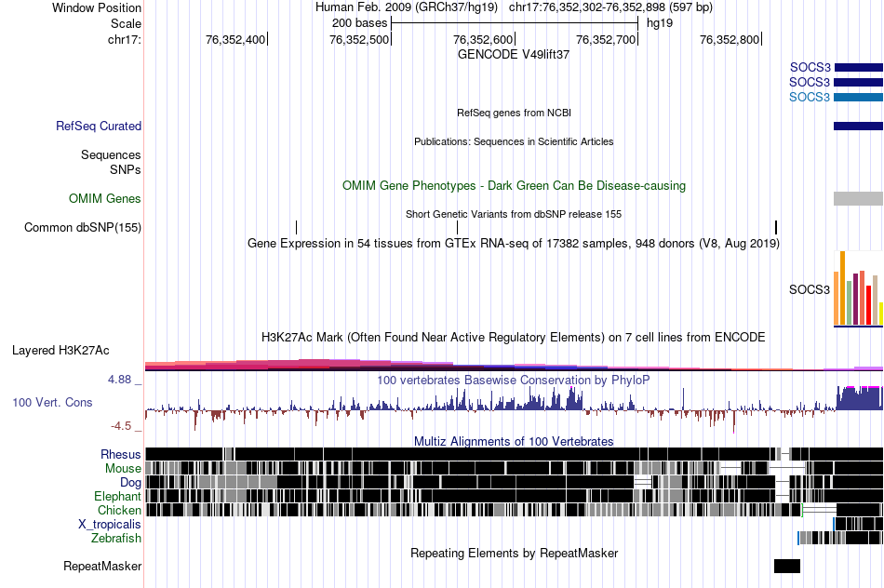Click the RefSeq Curated track label
This screenshot has height=588, width=884.
point(99,127)
